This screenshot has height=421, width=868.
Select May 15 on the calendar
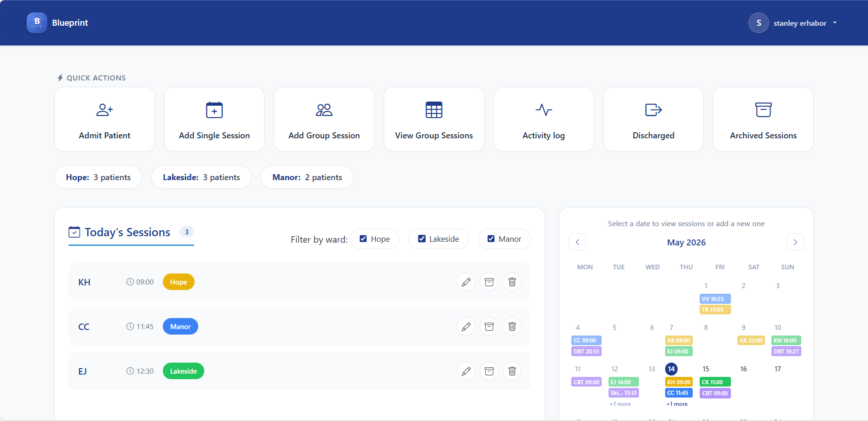706,369
